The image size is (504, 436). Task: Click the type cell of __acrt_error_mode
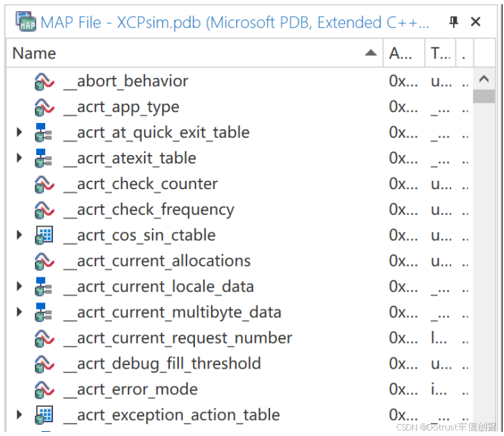click(440, 389)
